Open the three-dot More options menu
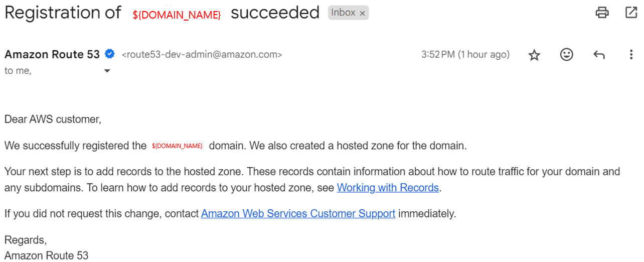This screenshot has height=262, width=644. click(631, 55)
